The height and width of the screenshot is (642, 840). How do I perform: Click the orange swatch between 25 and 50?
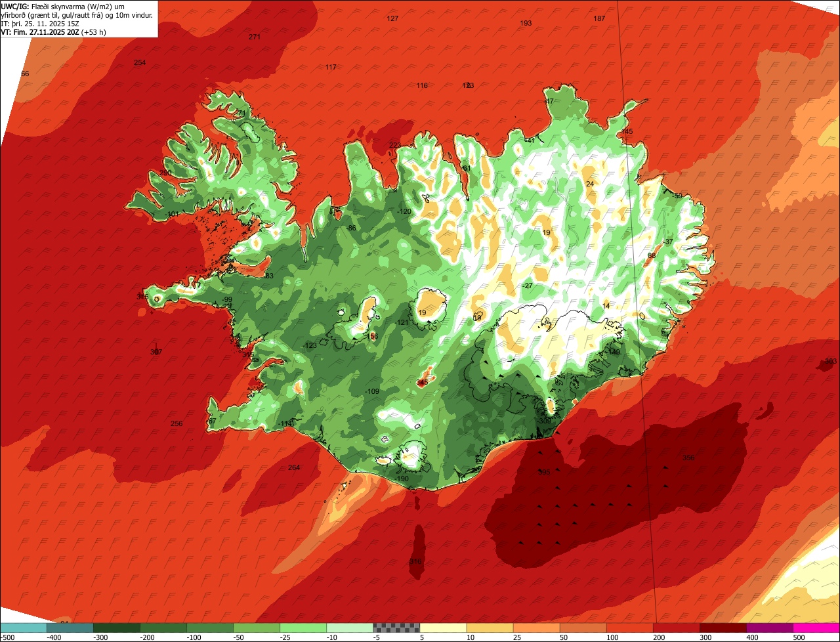pyautogui.click(x=536, y=628)
